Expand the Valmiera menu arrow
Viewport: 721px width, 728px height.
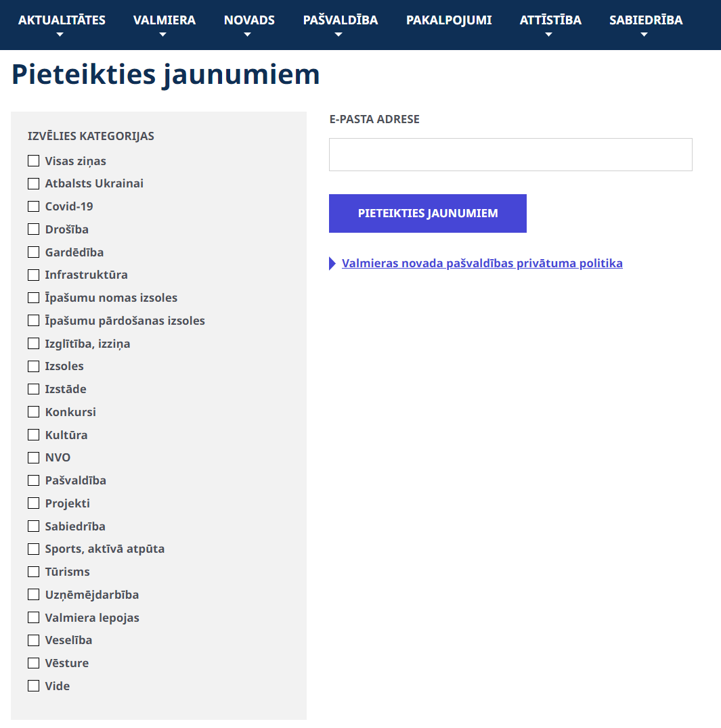[x=162, y=35]
